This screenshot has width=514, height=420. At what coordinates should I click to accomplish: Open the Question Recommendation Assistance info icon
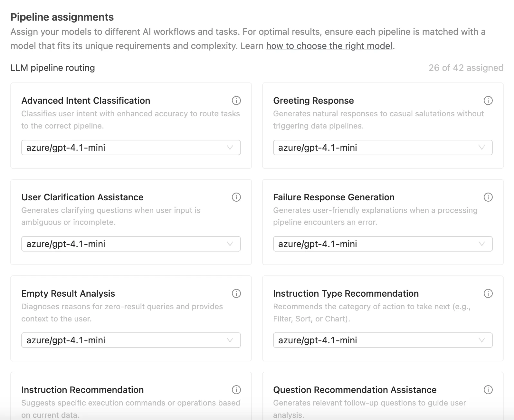coord(488,390)
